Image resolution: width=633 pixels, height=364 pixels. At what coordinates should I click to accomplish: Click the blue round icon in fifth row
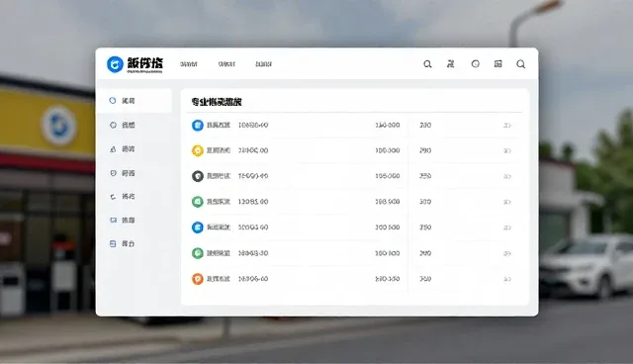tap(198, 227)
